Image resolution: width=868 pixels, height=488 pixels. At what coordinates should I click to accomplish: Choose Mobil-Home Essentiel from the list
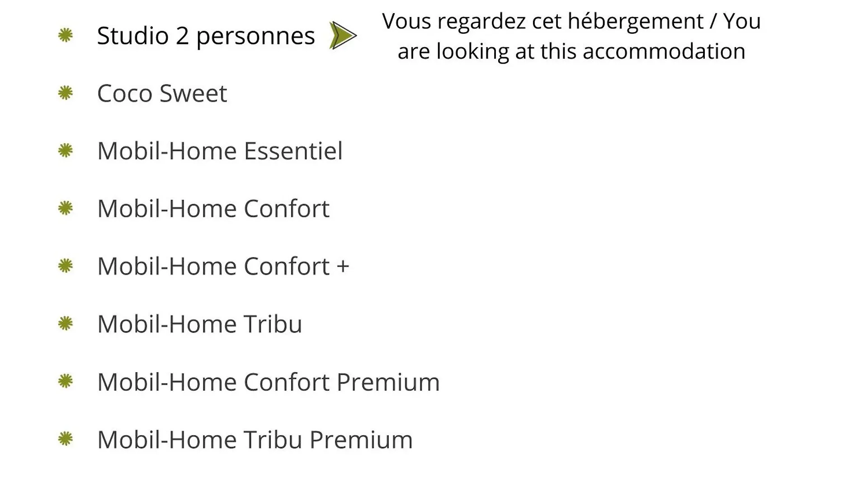(x=220, y=150)
